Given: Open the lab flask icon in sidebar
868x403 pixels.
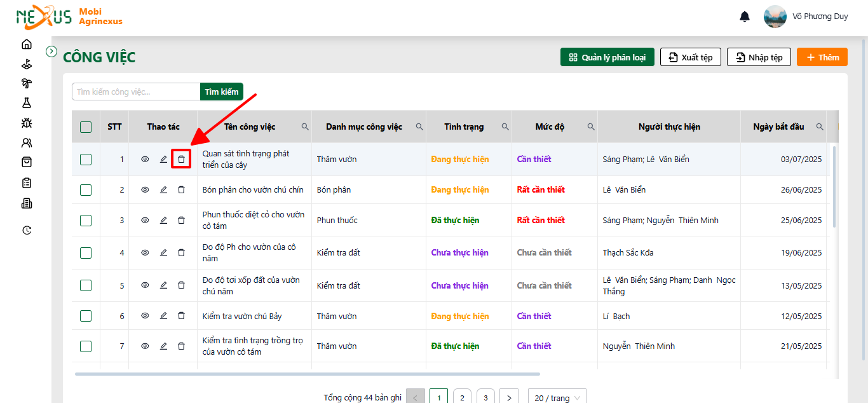Looking at the screenshot, I should pos(26,103).
